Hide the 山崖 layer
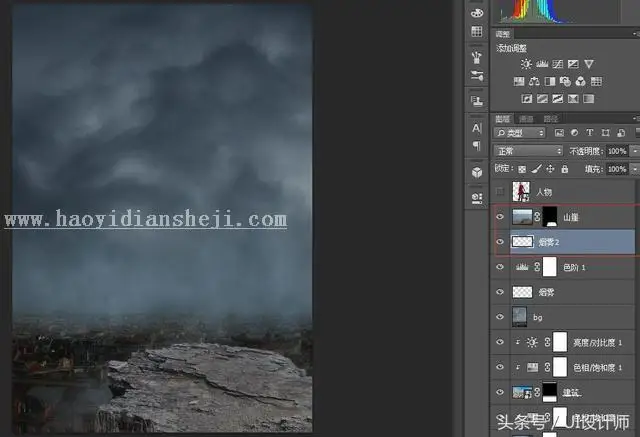Screen dimensions: 640x437 point(500,217)
